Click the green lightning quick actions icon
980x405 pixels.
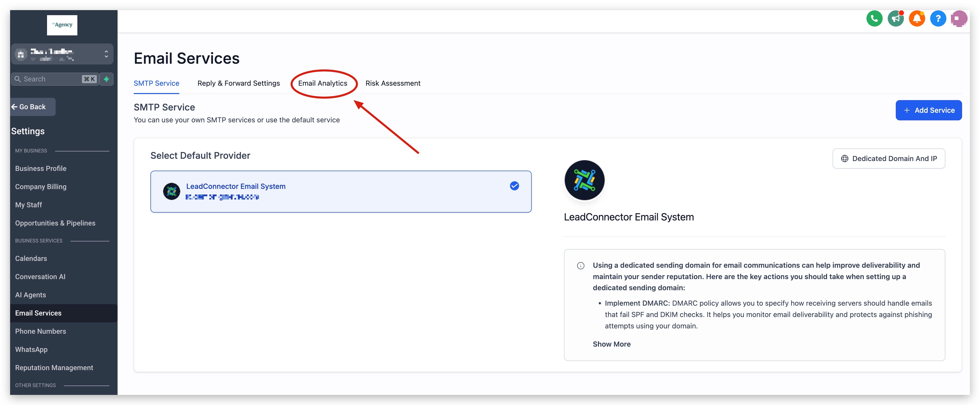(106, 79)
